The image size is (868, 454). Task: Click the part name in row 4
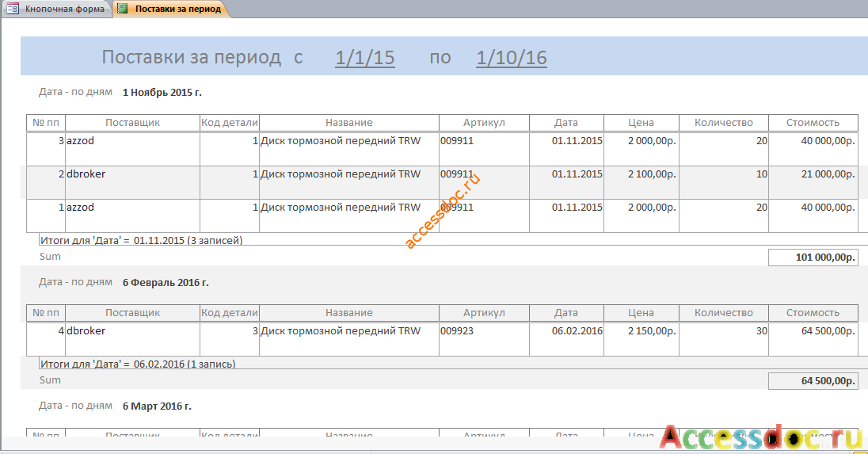coord(348,339)
